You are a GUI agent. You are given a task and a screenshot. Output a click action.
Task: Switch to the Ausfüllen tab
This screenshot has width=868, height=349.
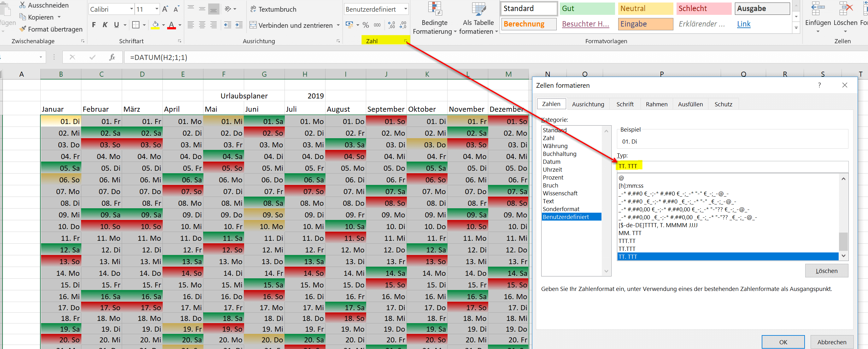click(690, 104)
